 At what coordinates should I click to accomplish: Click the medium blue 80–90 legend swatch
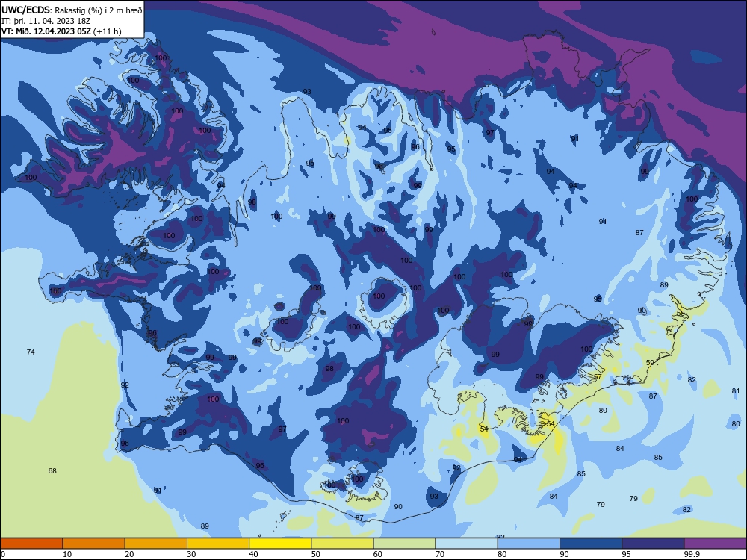pos(529,544)
